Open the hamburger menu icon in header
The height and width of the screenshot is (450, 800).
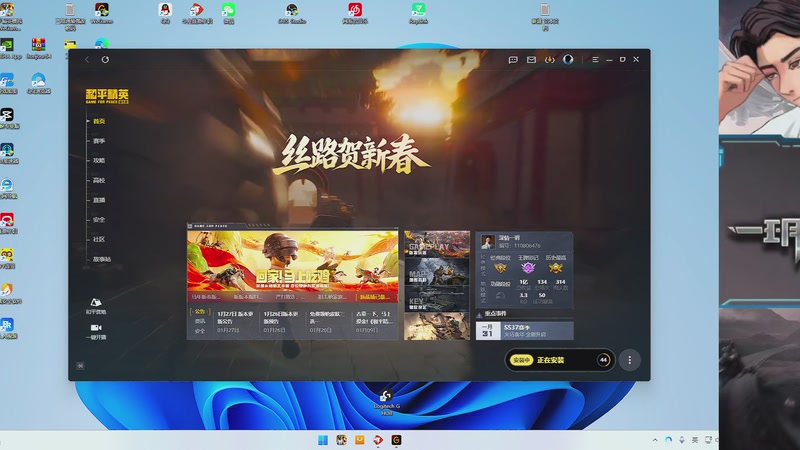[595, 60]
